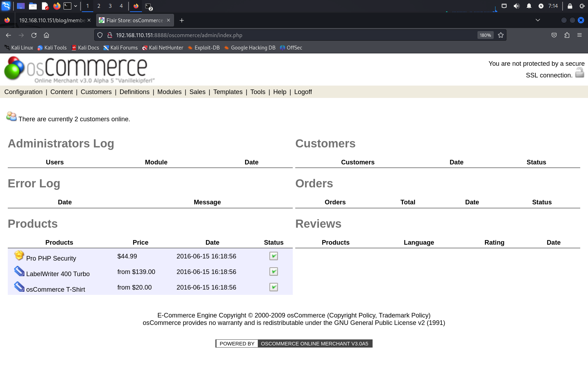Open the notifications bell in system tray
This screenshot has width=588, height=367.
click(x=529, y=6)
